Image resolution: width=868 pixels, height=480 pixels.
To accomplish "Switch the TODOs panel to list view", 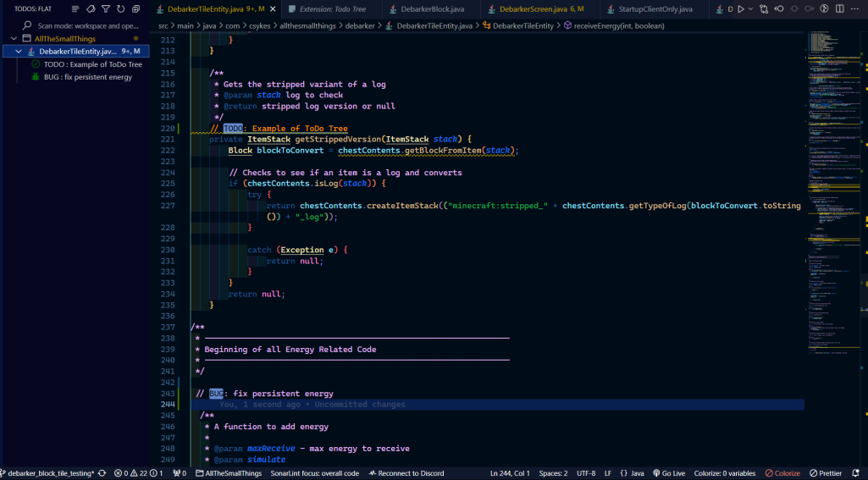I will pos(75,9).
